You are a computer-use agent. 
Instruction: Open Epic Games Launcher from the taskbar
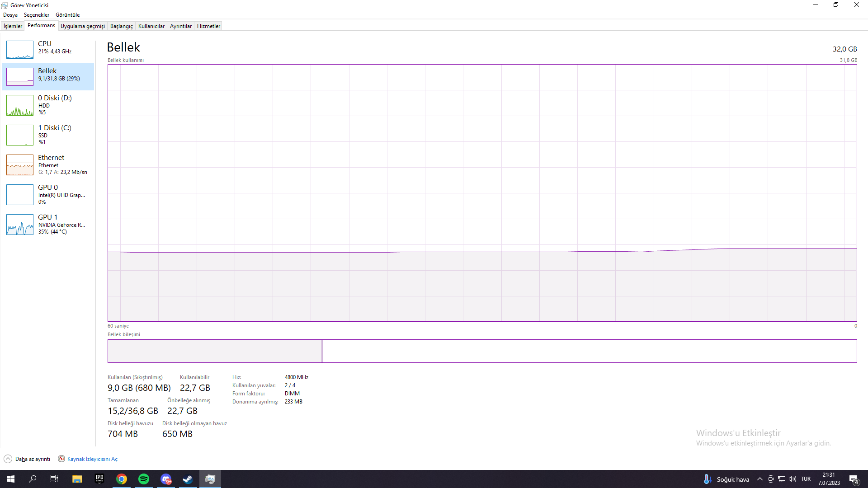pyautogui.click(x=99, y=479)
